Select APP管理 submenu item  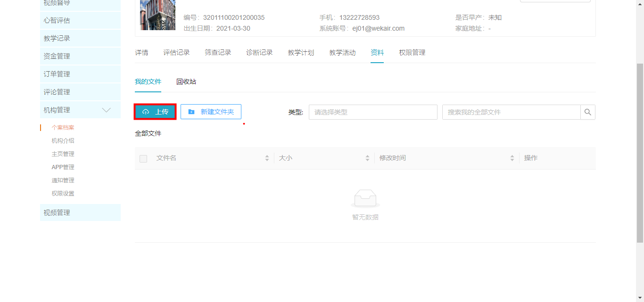click(x=63, y=167)
